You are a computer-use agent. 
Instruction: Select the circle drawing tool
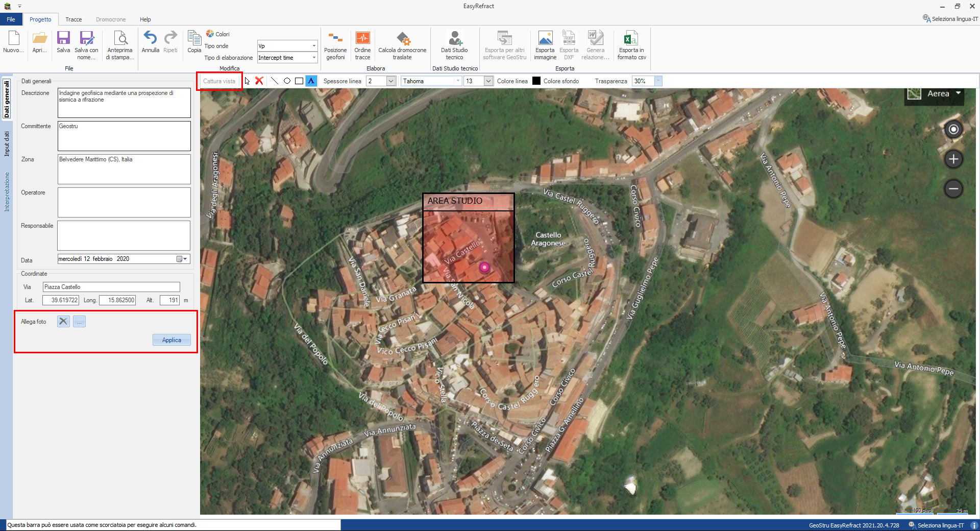pos(287,81)
